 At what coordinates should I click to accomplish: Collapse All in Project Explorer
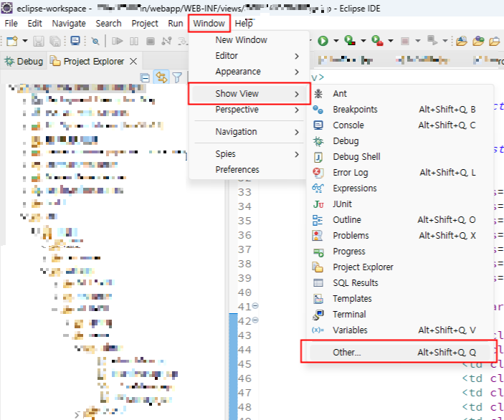pyautogui.click(x=145, y=77)
